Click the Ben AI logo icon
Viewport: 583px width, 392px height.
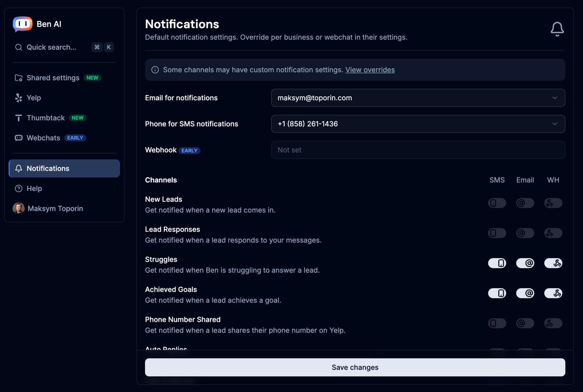(22, 24)
